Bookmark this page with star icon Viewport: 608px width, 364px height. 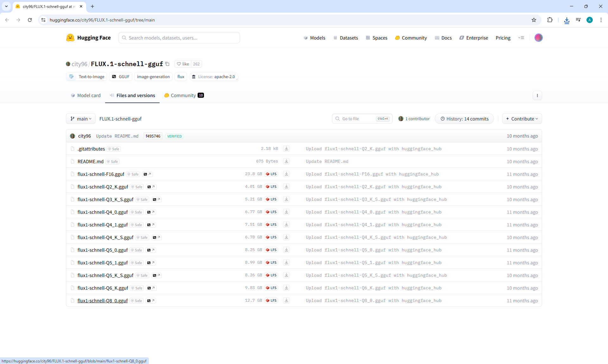coord(534,20)
